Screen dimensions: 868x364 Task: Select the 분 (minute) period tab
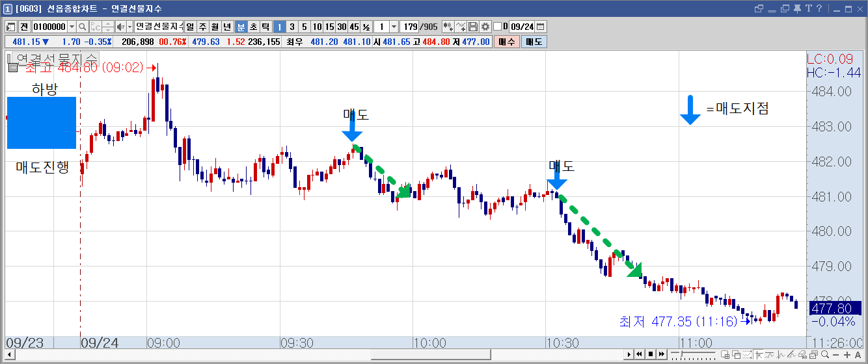click(241, 27)
